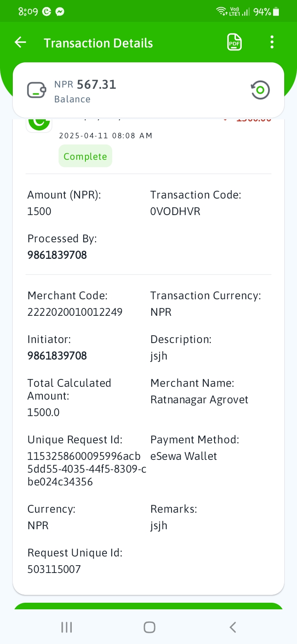Tap Request Unique Id 503115007
The width and height of the screenshot is (297, 644).
(54, 570)
